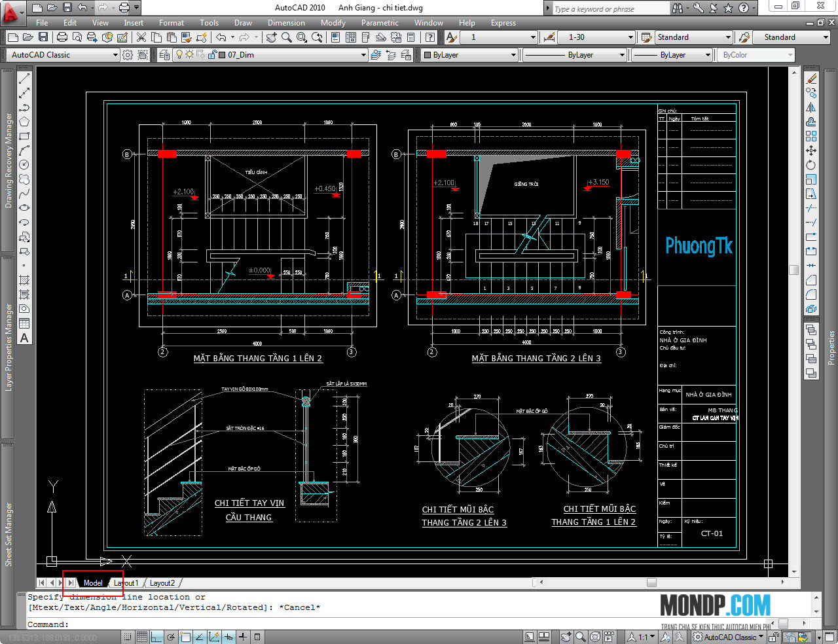Select the Polyline draw tool
The width and height of the screenshot is (838, 644).
coord(24,107)
